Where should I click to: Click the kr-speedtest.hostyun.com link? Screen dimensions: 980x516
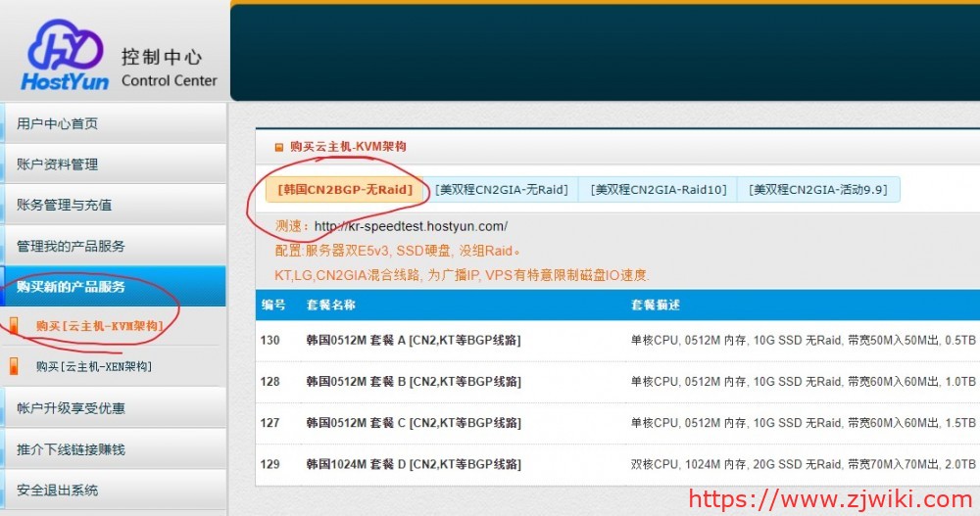(411, 226)
